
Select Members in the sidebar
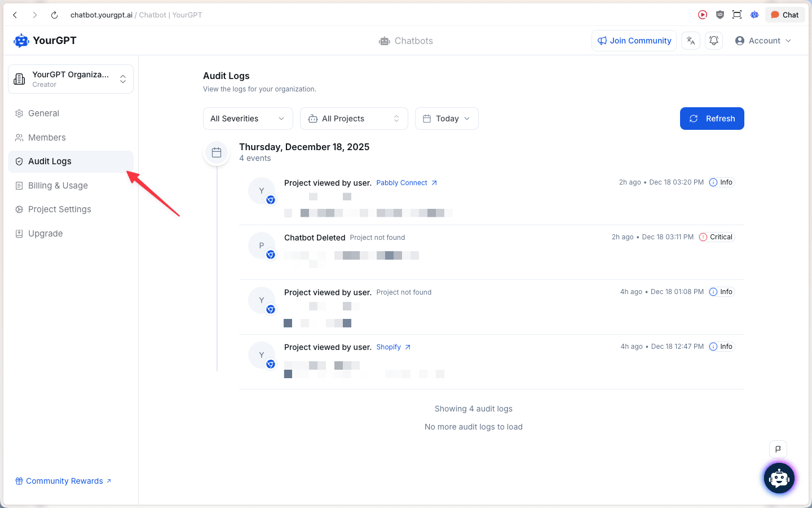point(47,137)
